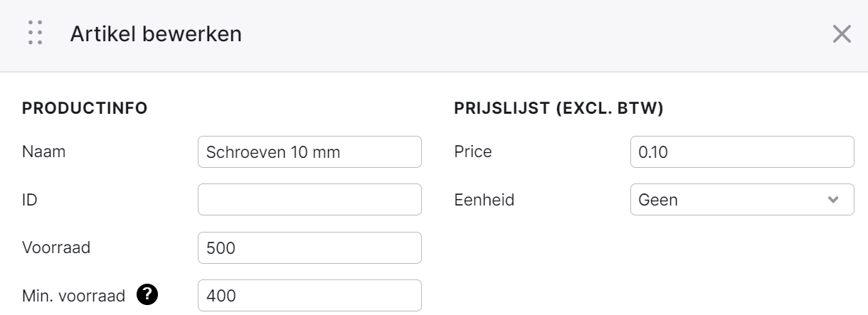Screen dimensions: 868x315
Task: Click the PRIJSLIJST (EXCL. BTW) heading
Action: (559, 108)
